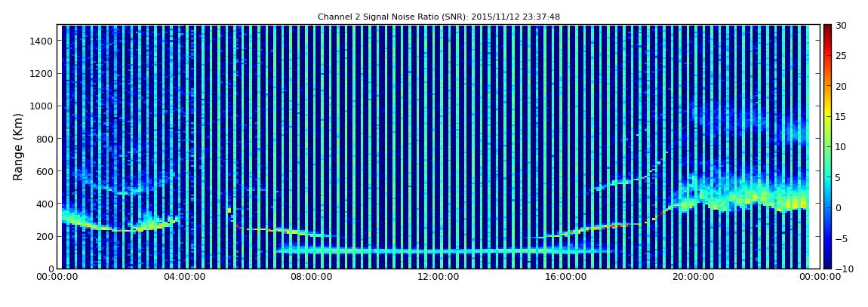This screenshot has height=307, width=868.
Task: Click the 400 range tick label
Action: pyautogui.click(x=45, y=204)
